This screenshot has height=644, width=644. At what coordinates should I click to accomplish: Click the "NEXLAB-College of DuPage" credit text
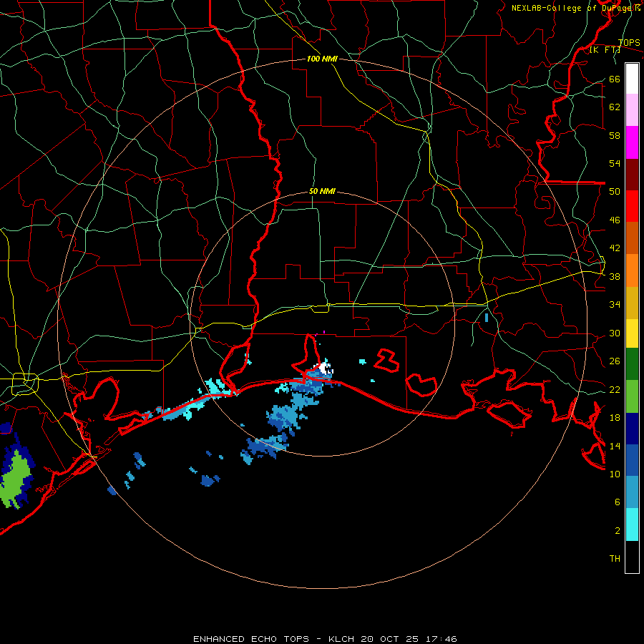pos(572,8)
